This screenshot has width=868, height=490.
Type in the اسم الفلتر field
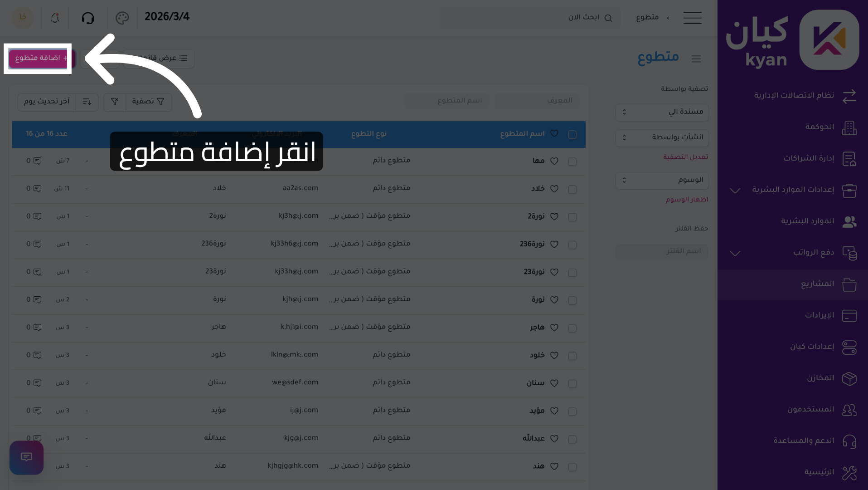pos(662,251)
